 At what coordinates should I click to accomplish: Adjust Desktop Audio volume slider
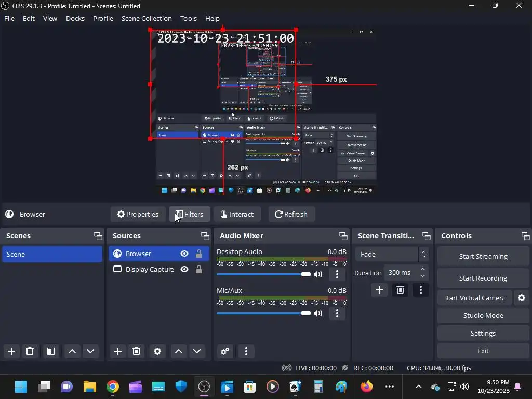(263, 274)
